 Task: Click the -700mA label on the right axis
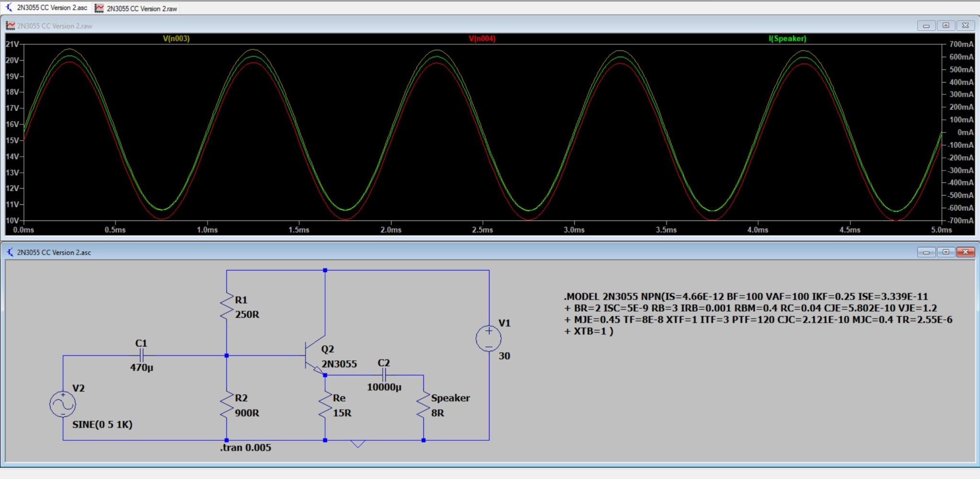(x=960, y=220)
